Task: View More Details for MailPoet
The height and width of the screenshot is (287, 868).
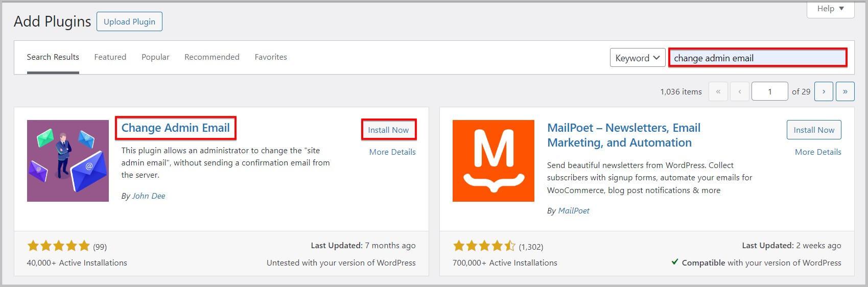Action: [818, 152]
